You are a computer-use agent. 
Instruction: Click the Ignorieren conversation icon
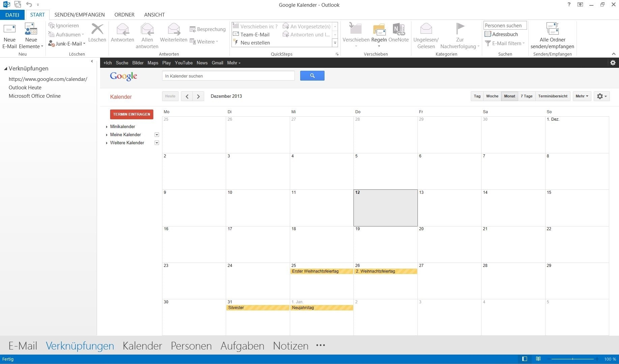[52, 26]
